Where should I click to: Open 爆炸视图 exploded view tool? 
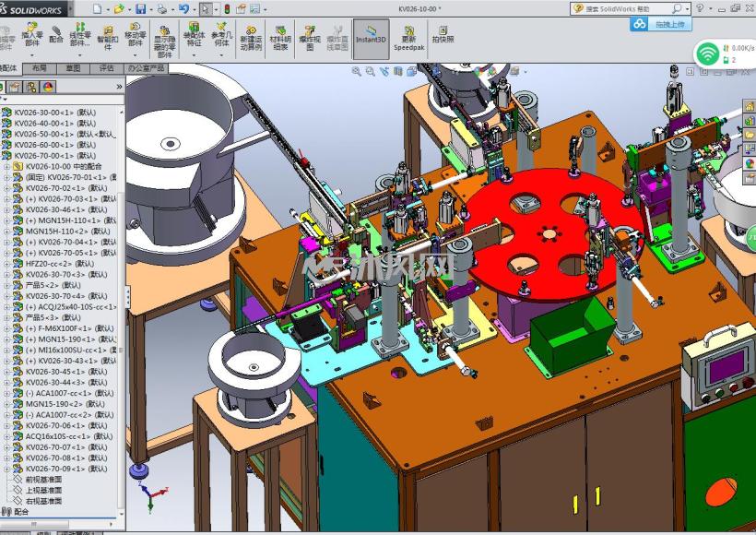310,38
